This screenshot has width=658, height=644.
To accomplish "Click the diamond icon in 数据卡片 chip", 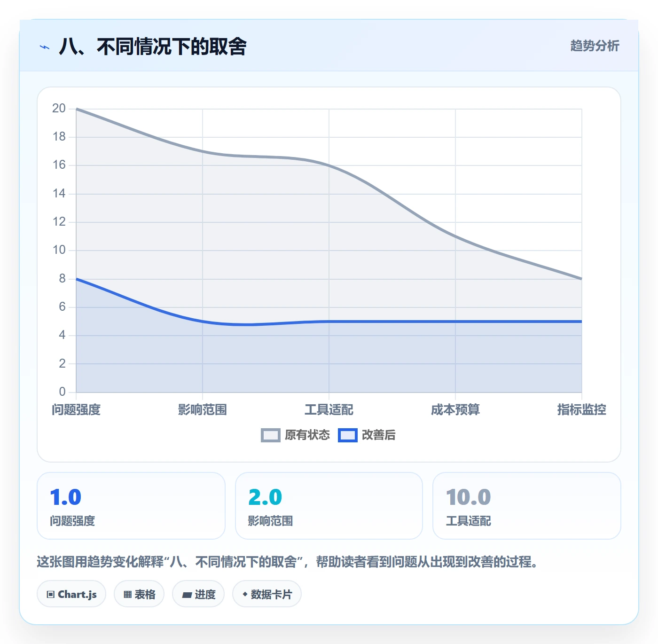I will (x=245, y=594).
